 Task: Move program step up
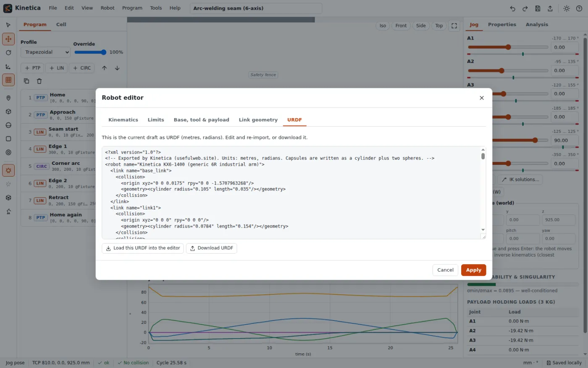pyautogui.click(x=104, y=68)
